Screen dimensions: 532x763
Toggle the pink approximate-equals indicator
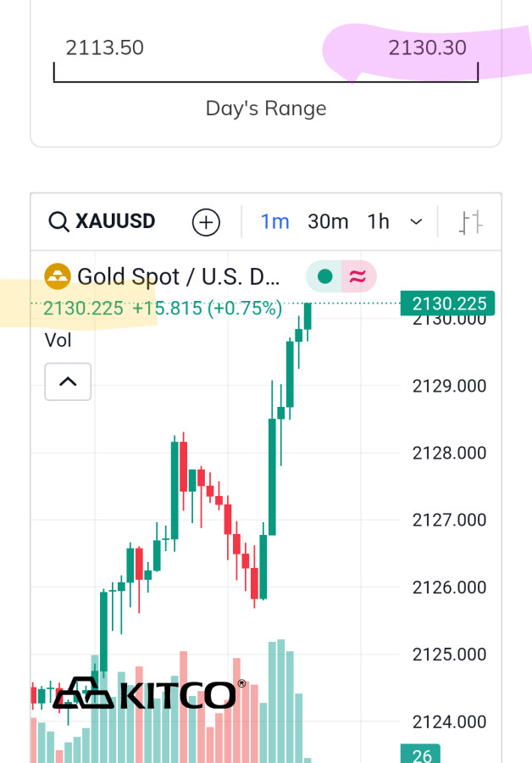click(x=358, y=276)
